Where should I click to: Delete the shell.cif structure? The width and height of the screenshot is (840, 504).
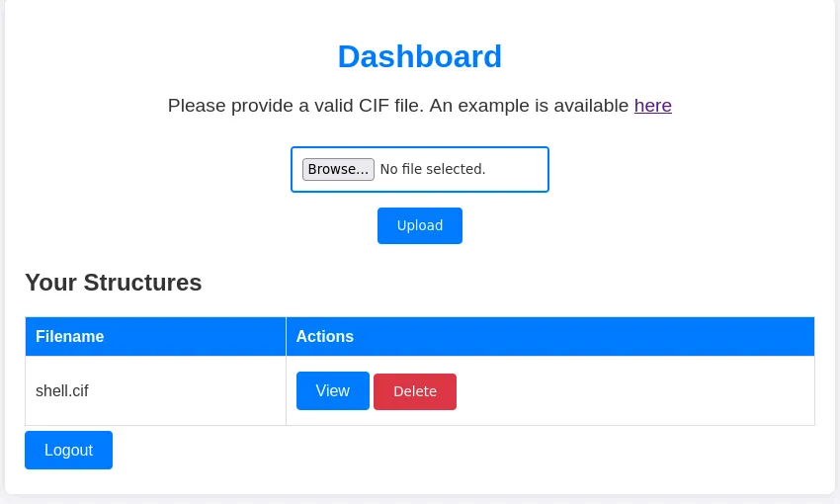(x=414, y=391)
